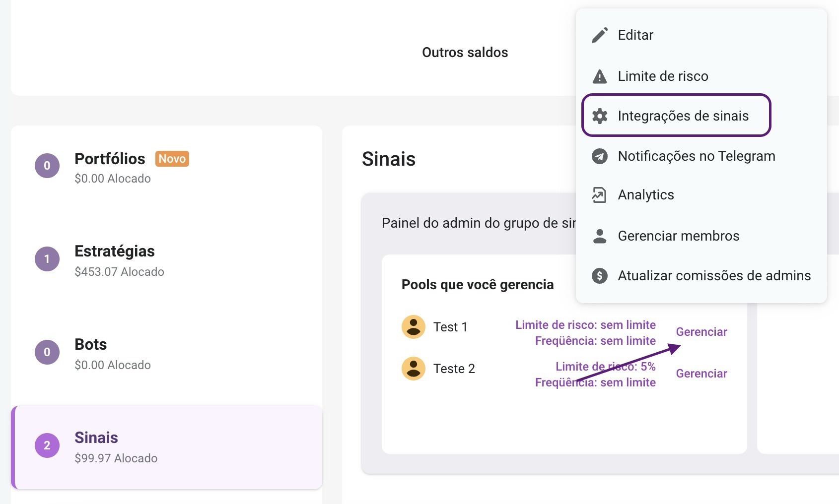Click the person icon for Gerenciar membros
839x504 pixels.
point(600,236)
